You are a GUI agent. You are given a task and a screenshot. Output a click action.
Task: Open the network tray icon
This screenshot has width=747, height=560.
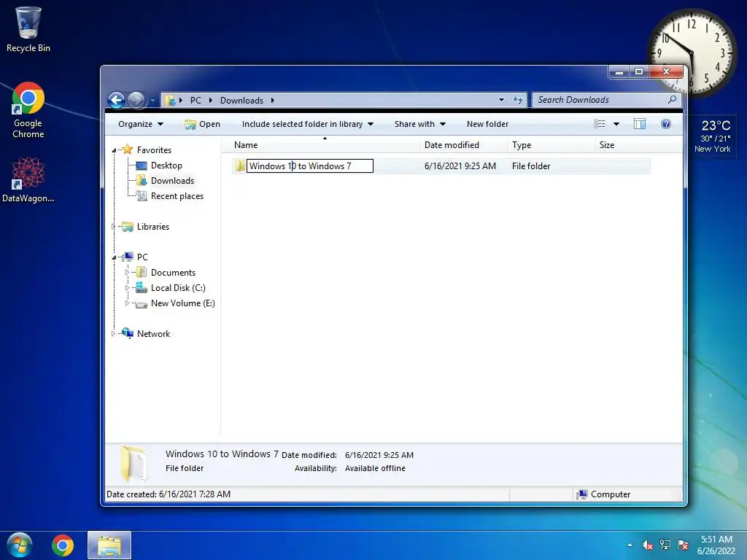pyautogui.click(x=665, y=545)
